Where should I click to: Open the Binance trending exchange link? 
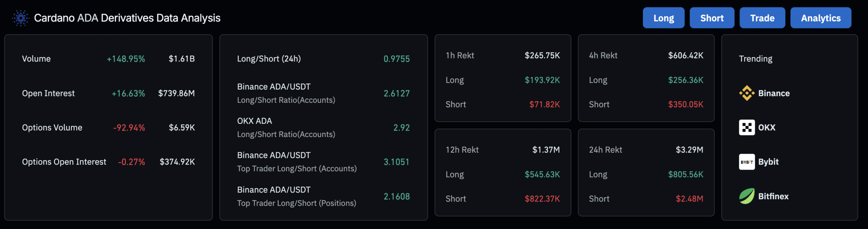pos(774,93)
